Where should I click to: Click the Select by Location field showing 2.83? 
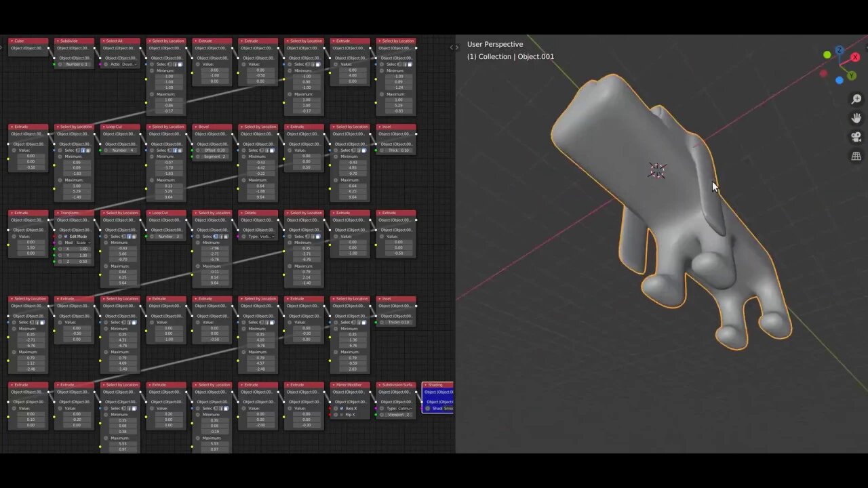(353, 369)
